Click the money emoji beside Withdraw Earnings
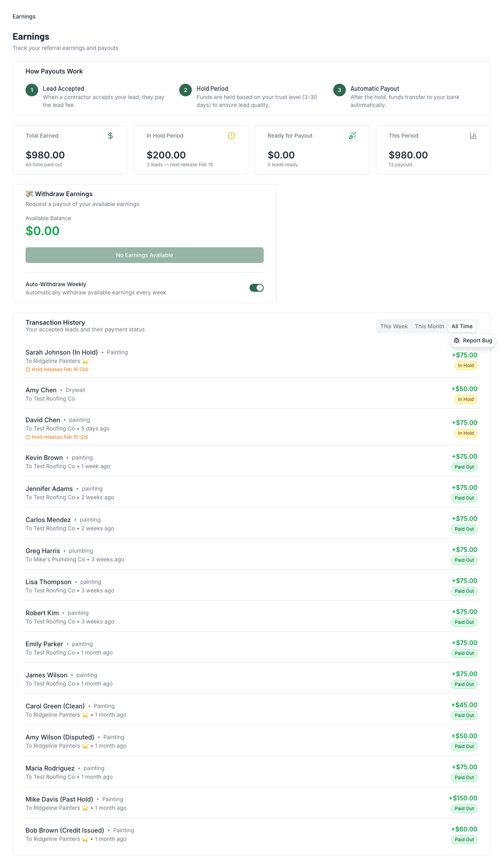 click(29, 194)
